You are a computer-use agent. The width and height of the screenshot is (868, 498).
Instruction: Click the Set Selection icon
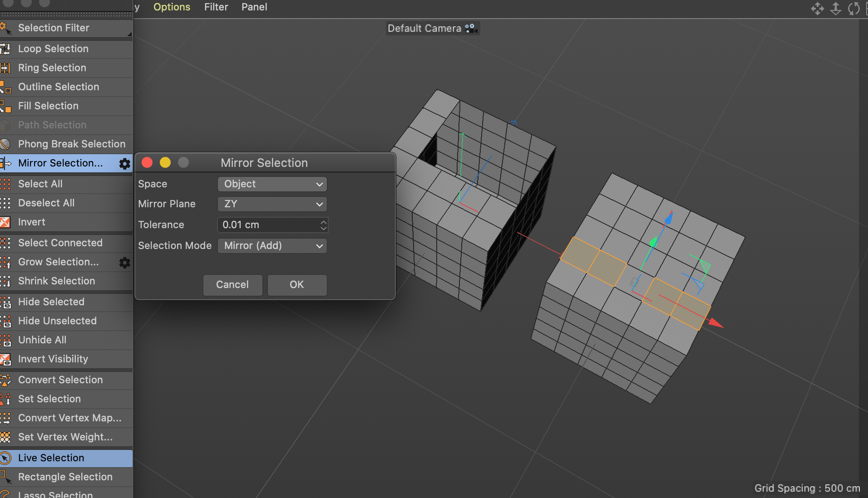5,399
